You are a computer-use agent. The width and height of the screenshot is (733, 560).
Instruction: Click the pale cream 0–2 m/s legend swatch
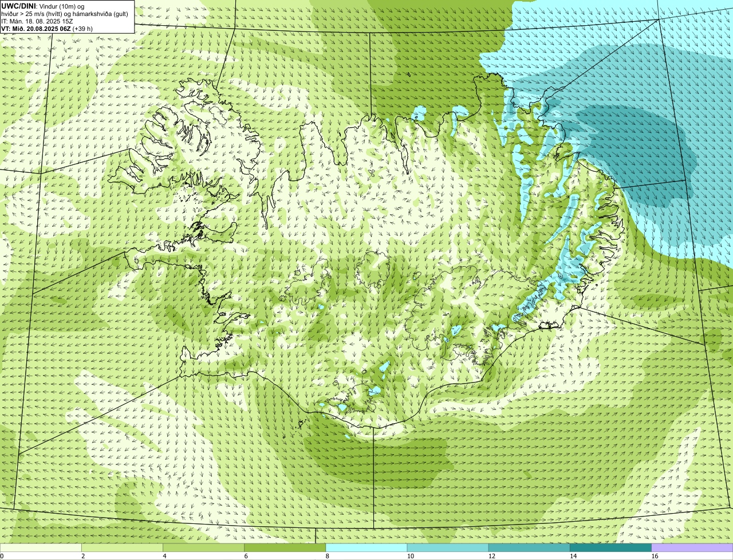pyautogui.click(x=41, y=548)
